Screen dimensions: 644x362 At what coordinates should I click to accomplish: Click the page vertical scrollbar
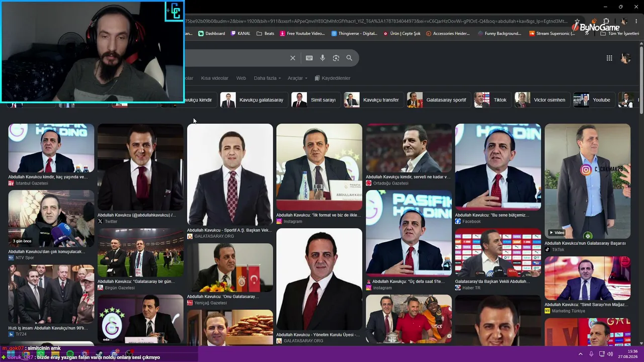641,80
